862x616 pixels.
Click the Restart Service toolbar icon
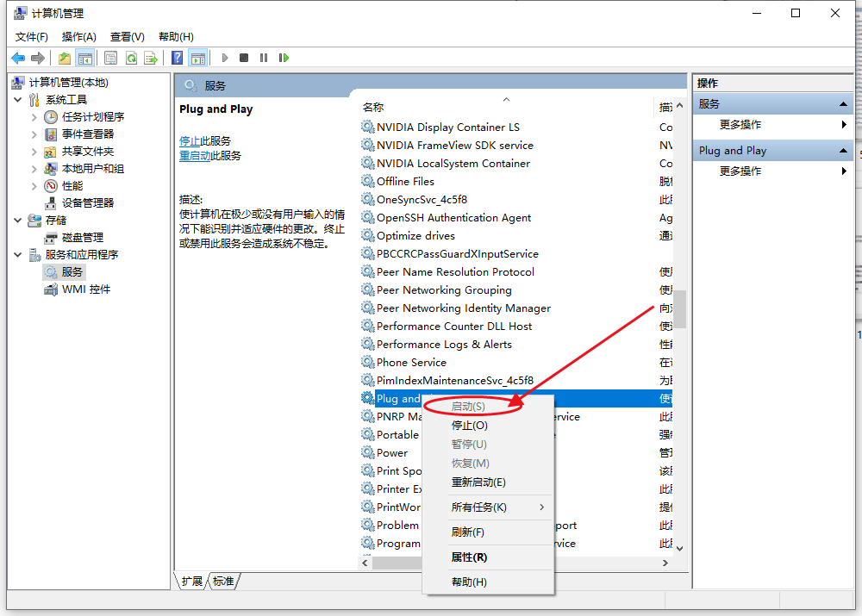click(284, 58)
